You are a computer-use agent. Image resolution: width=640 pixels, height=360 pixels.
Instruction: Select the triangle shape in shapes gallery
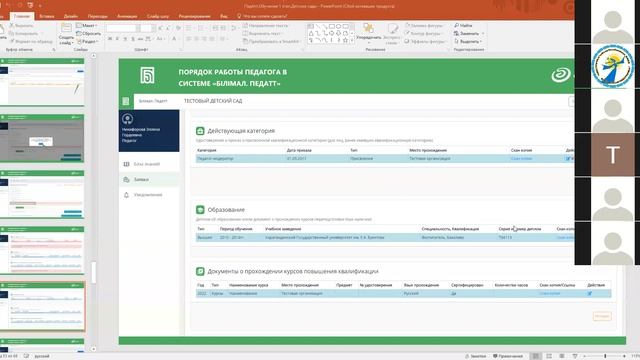coord(311,33)
